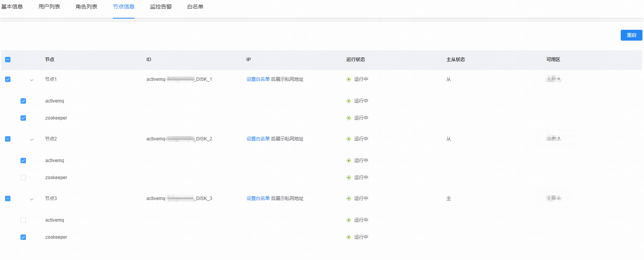Toggle the select-all checkbox in table header
This screenshot has width=644, height=260.
(x=8, y=60)
